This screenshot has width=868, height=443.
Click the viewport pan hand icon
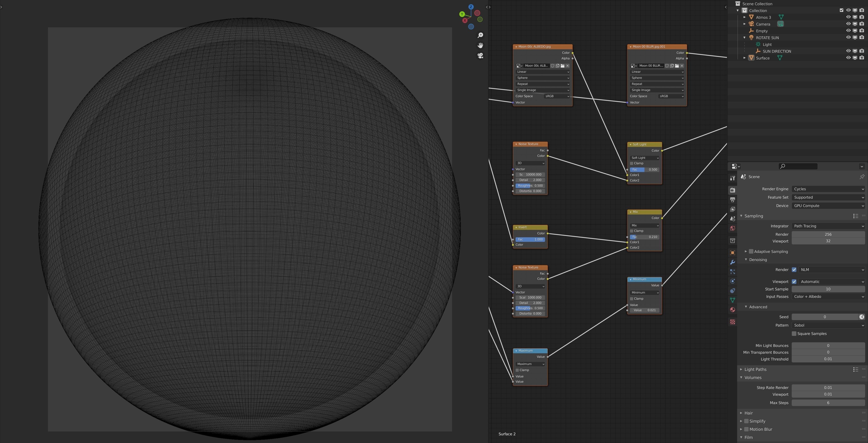coord(480,45)
